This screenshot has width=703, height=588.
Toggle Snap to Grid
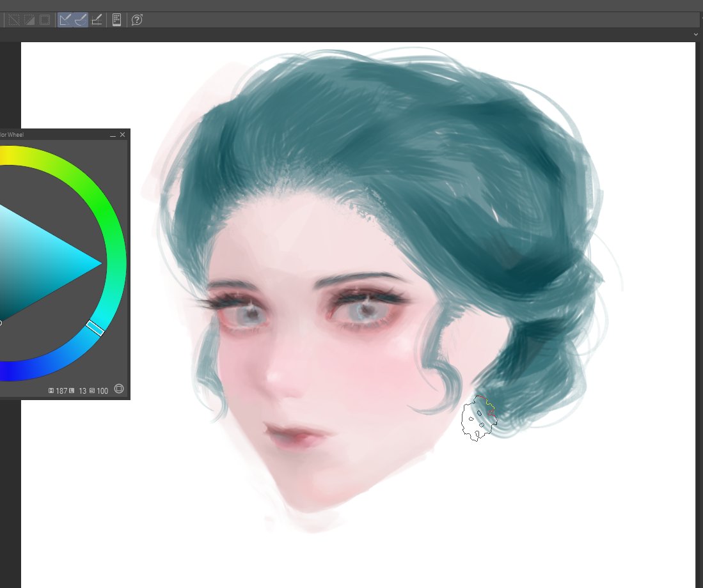point(97,20)
